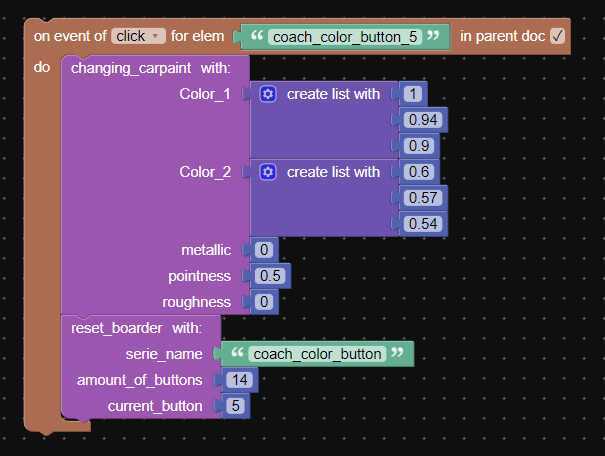Select the Color_2 value 0.57 field
The height and width of the screenshot is (456, 605).
point(423,198)
